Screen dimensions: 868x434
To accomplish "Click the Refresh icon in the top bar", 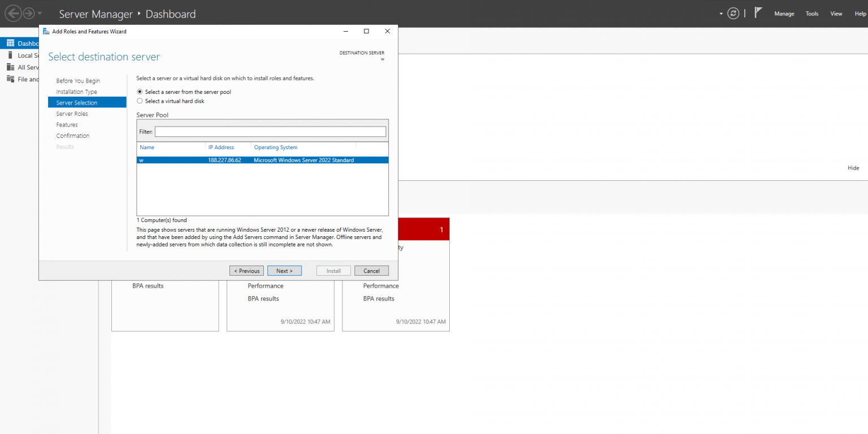I will coord(733,12).
